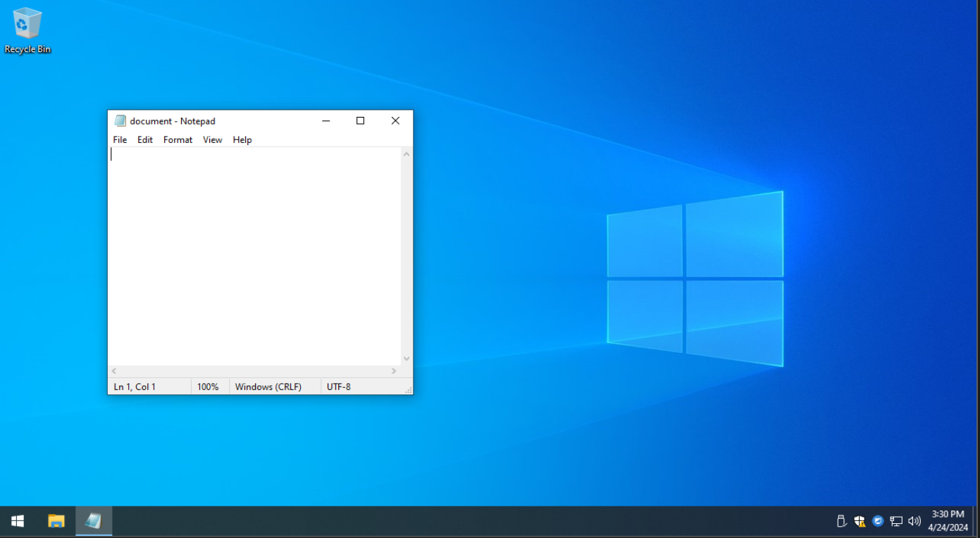
Task: Click the volume speaker icon in tray
Action: pyautogui.click(x=914, y=521)
